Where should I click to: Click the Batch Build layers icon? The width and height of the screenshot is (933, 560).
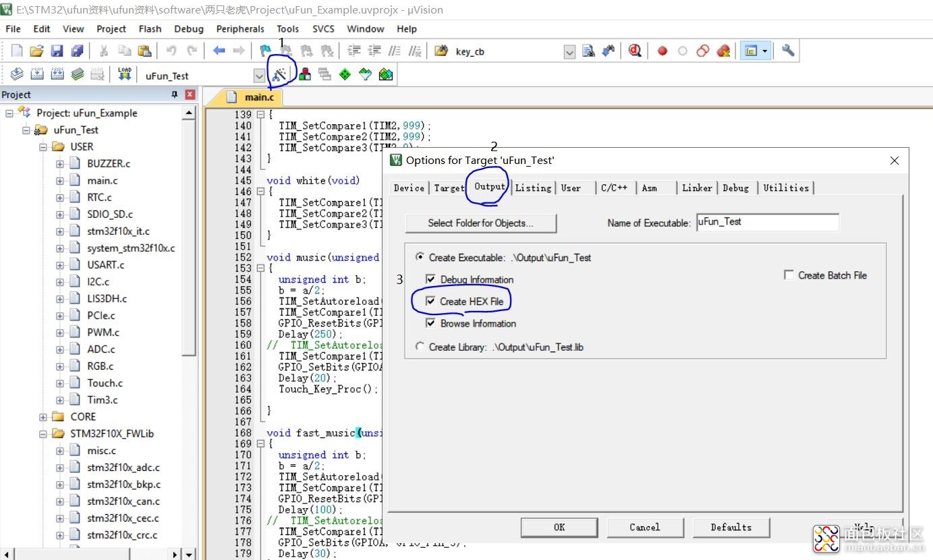[78, 75]
